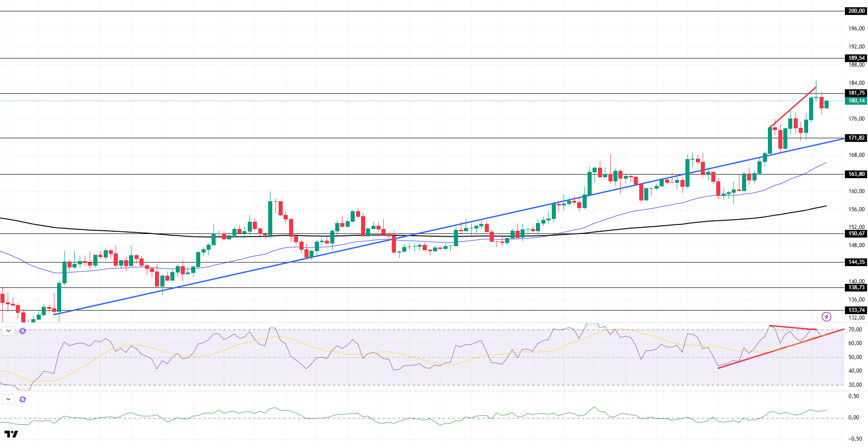The width and height of the screenshot is (868, 447).
Task: Select the green 180,14 current price label
Action: pos(856,101)
